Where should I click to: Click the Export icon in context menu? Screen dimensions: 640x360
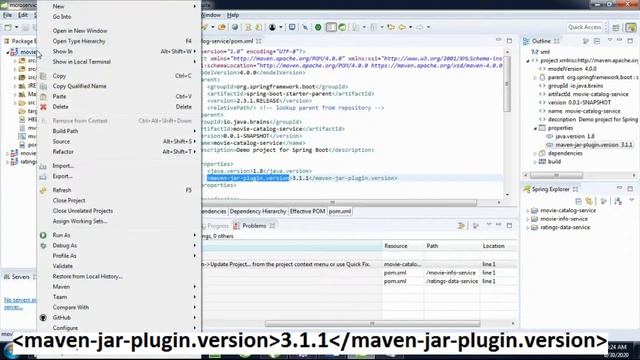[43, 176]
